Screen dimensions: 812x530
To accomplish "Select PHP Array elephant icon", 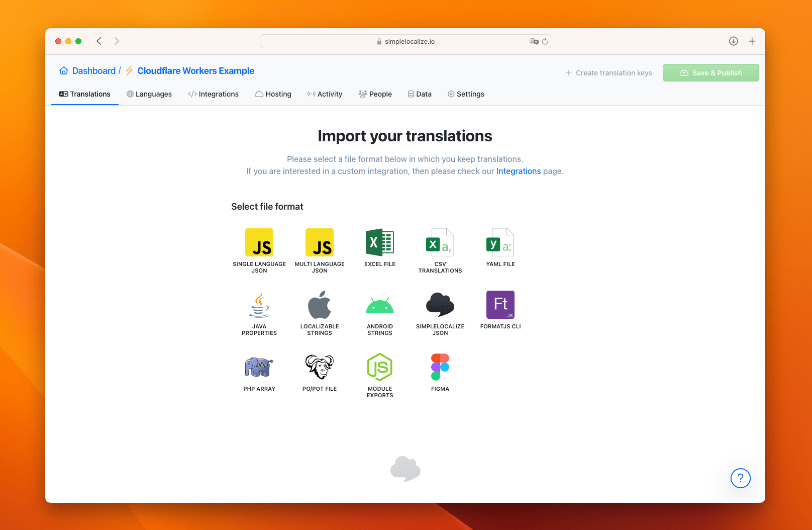I will (x=259, y=367).
